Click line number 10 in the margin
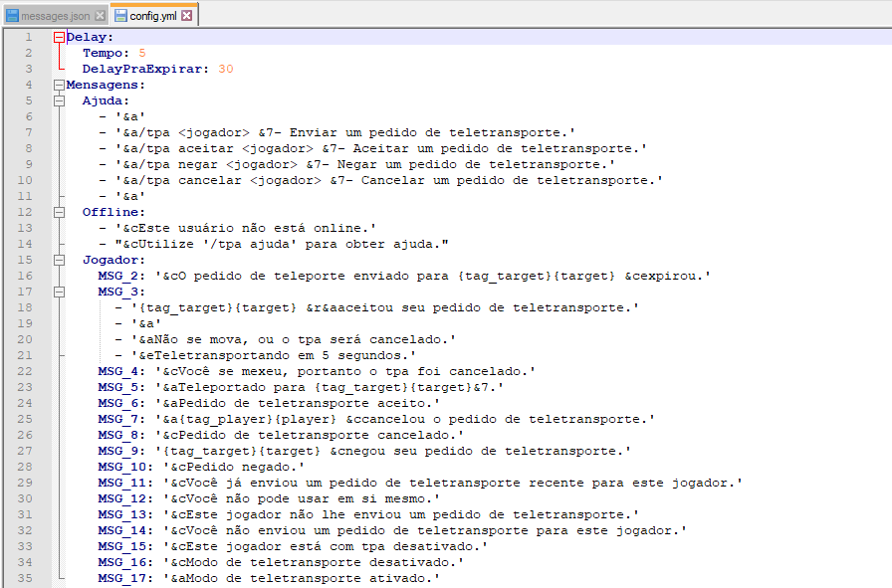Viewport: 892px width, 588px height. 28,180
